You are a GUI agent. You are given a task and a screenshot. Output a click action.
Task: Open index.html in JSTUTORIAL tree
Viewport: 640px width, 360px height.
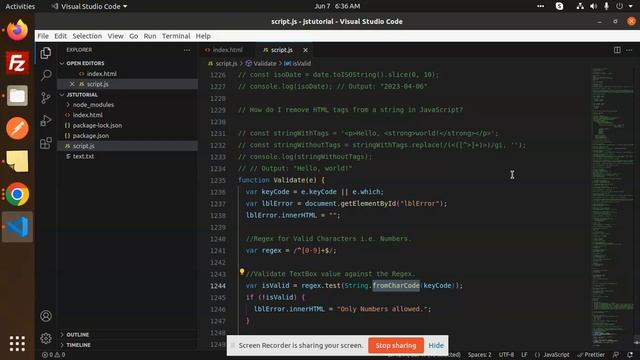88,115
